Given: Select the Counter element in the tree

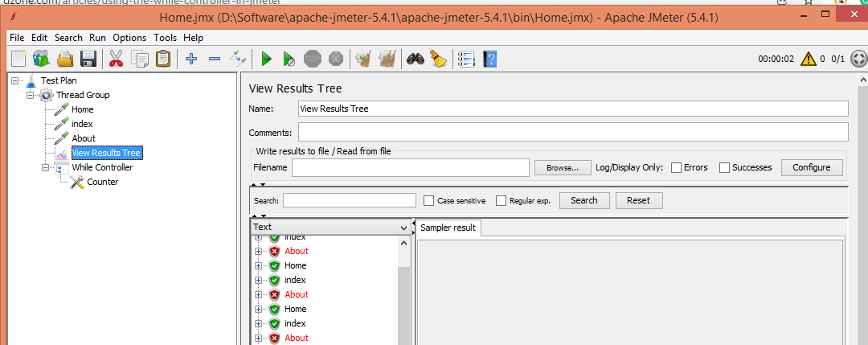Looking at the screenshot, I should 102,182.
